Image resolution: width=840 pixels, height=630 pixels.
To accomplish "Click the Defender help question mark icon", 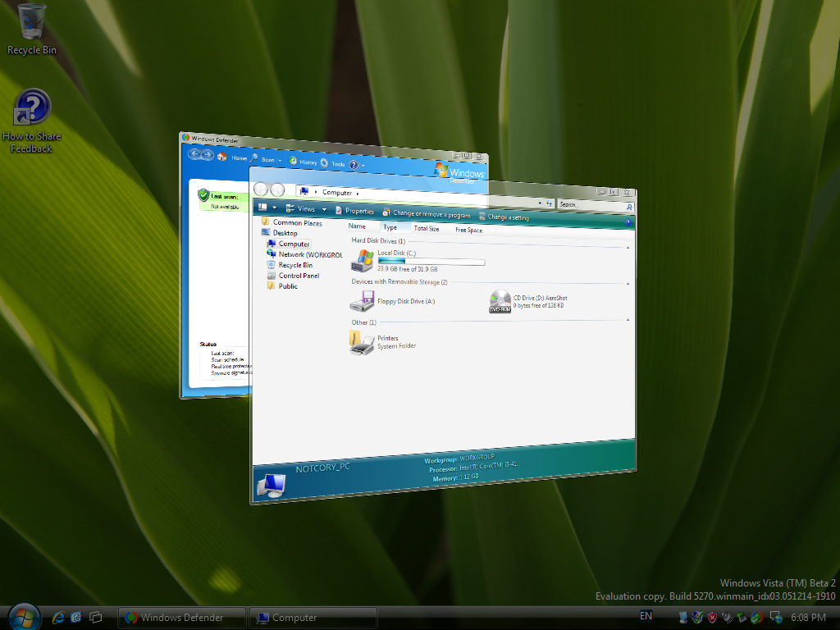I will click(x=354, y=164).
